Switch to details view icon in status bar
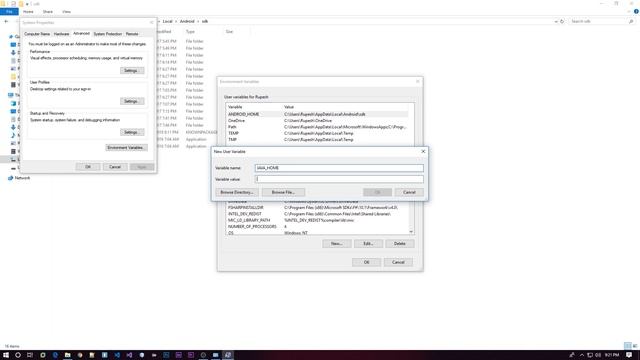 tap(628, 346)
